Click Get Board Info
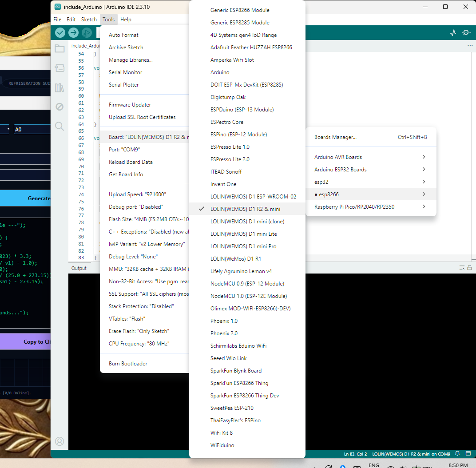 coord(126,175)
